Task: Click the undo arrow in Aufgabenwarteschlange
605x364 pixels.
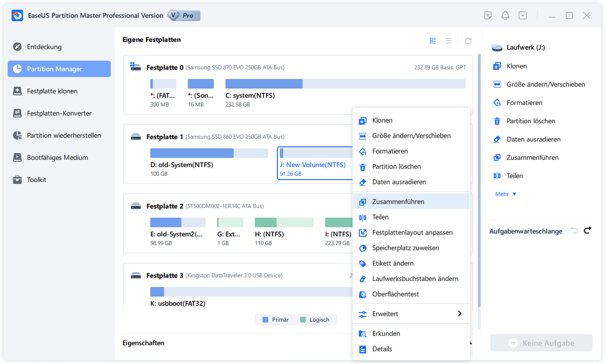Action: [574, 231]
